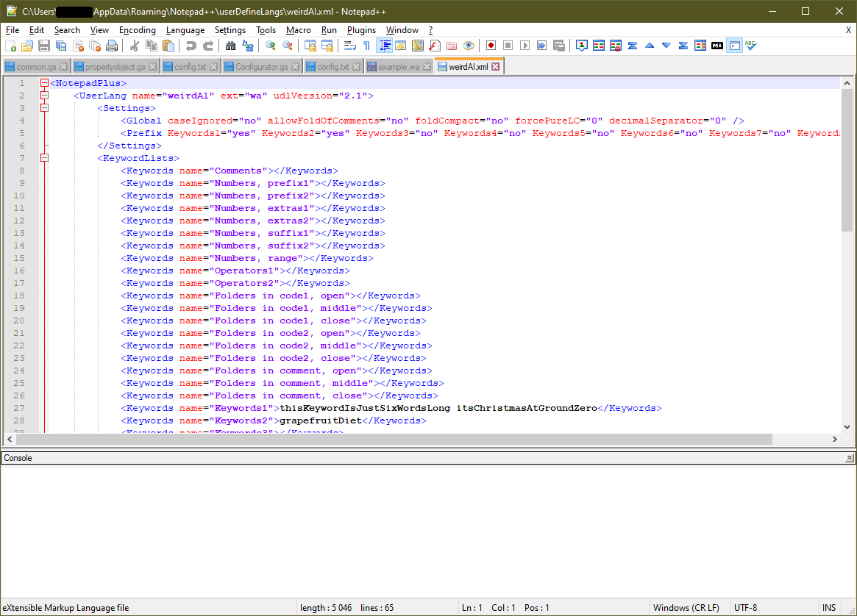
Task: Click the Print icon in toolbar
Action: (112, 46)
